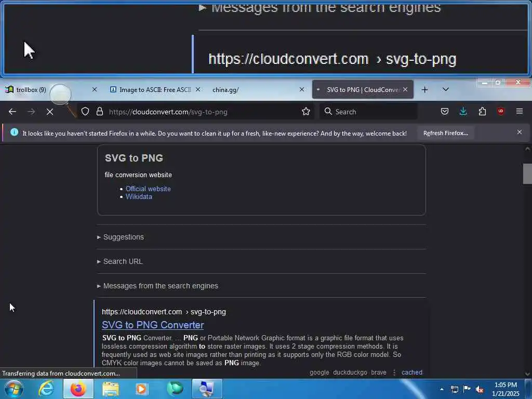532x399 pixels.
Task: Bookmark this page with the star
Action: (x=305, y=111)
